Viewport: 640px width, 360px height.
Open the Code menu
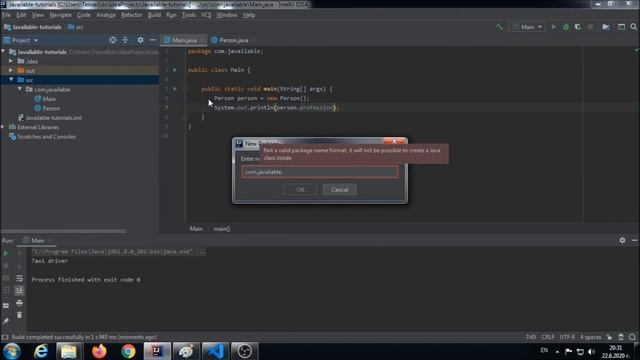pyautogui.click(x=84, y=15)
